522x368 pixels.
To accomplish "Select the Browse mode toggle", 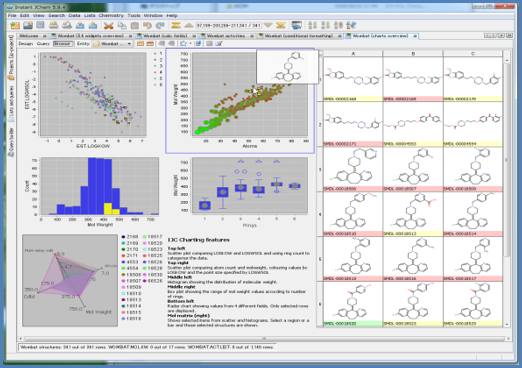I will coord(62,44).
